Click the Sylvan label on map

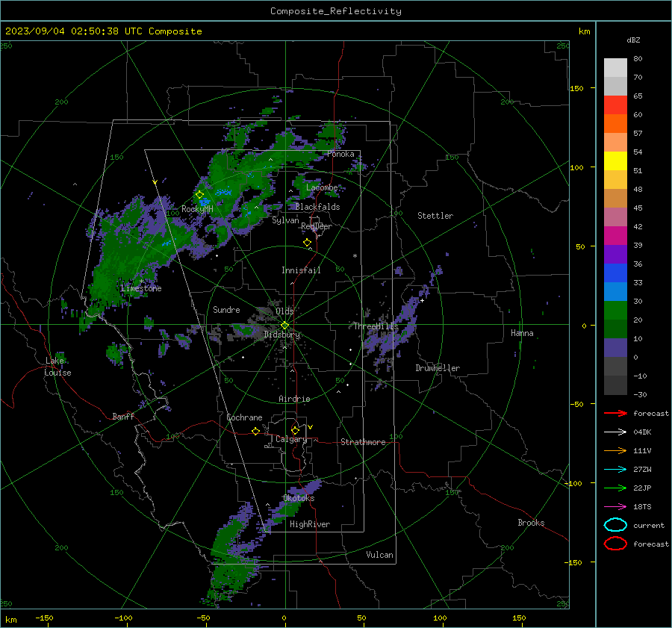(285, 220)
